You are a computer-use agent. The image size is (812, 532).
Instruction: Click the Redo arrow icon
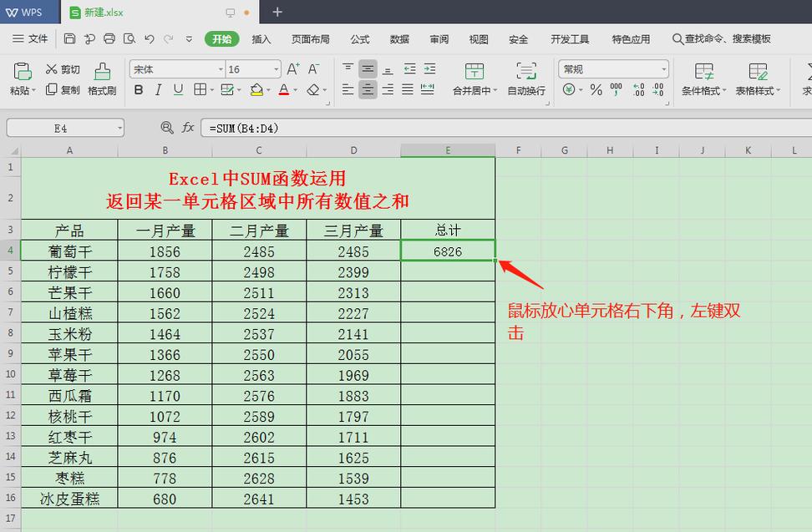pyautogui.click(x=168, y=38)
